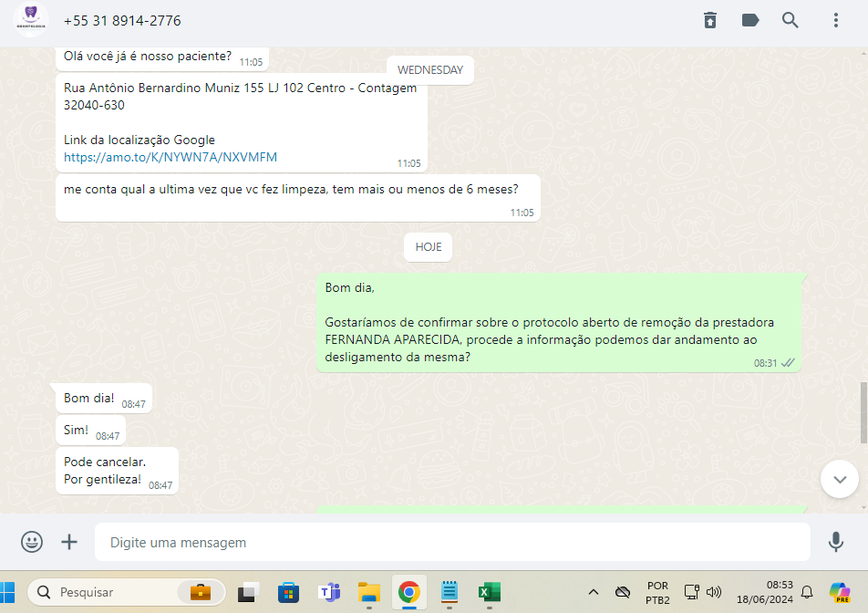Screen dimensions: 868x613
Task: Jump to latest messages with down arrow
Action: tap(840, 479)
